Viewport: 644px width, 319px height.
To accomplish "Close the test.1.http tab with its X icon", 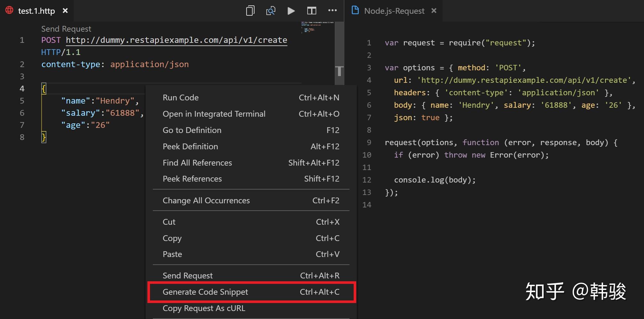I will 65,11.
